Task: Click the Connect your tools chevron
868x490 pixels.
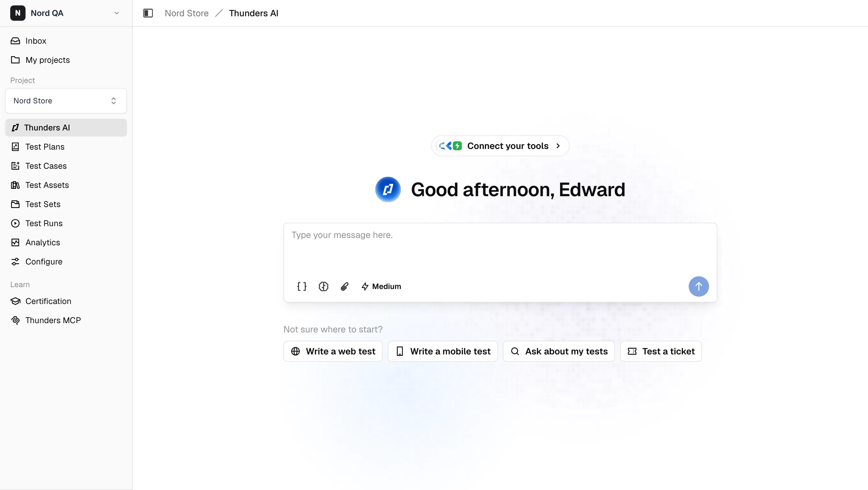Action: [x=558, y=146]
